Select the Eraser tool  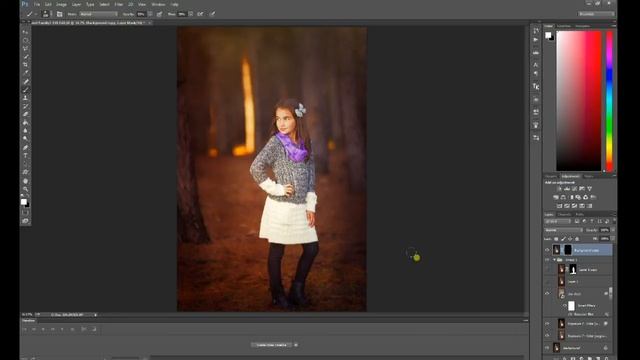pyautogui.click(x=25, y=114)
